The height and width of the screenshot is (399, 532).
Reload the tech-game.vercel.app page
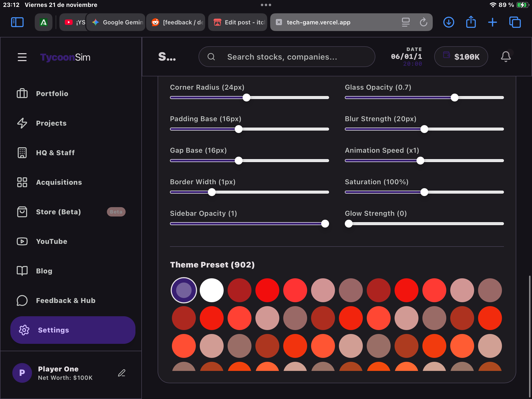423,22
